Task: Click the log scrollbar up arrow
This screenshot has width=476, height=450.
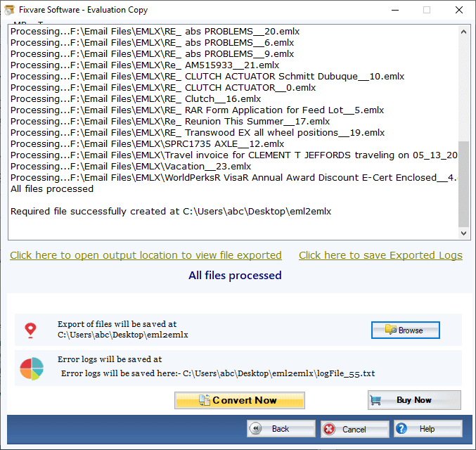Action: click(x=463, y=32)
